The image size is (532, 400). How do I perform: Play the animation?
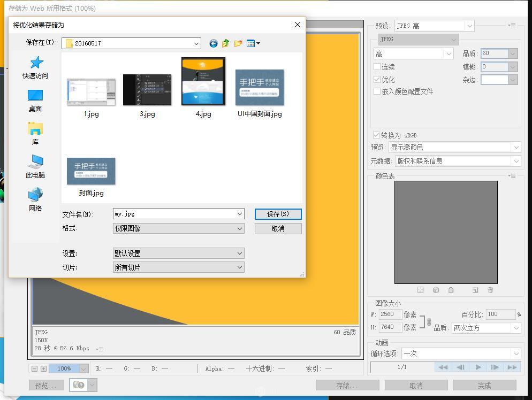coord(478,367)
